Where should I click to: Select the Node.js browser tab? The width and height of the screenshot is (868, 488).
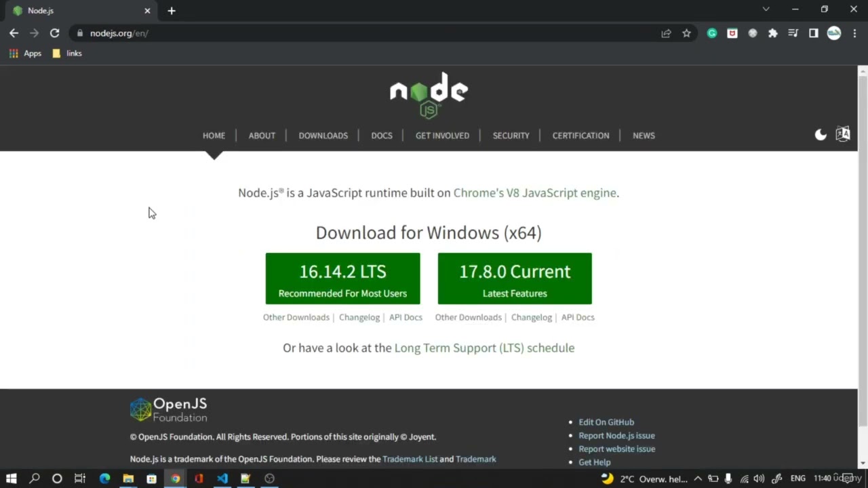(80, 11)
